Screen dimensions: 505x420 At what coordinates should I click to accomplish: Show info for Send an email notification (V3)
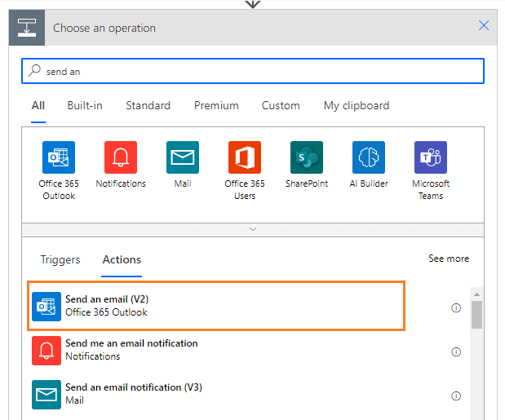456,396
